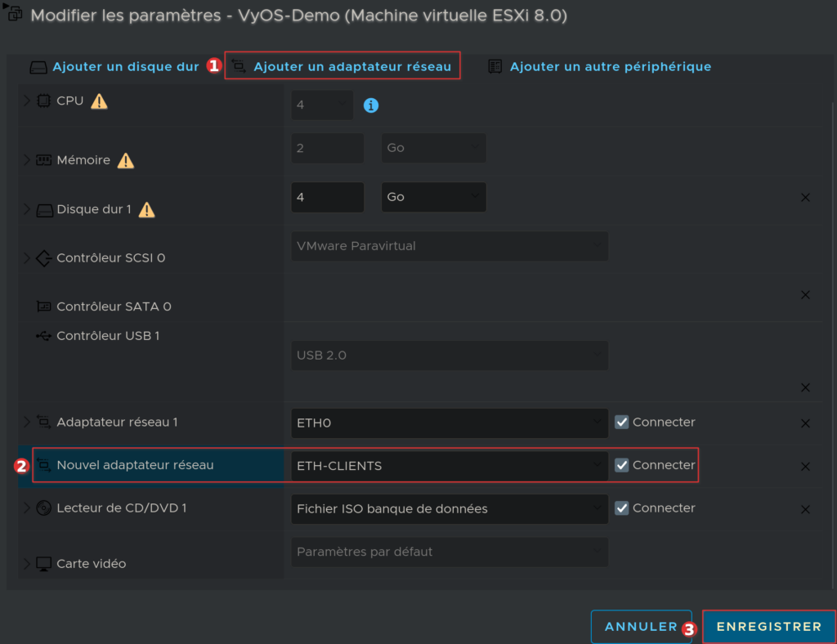
Task: Open the ETH0 network dropdown
Action: (450, 423)
